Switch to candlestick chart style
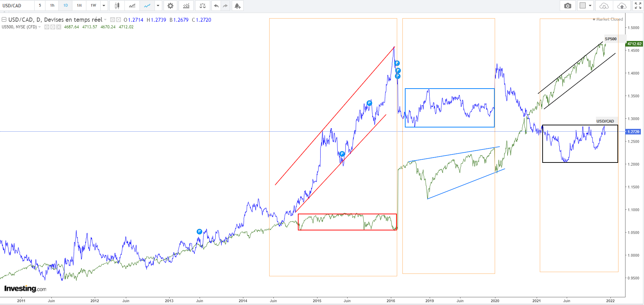 117,6
